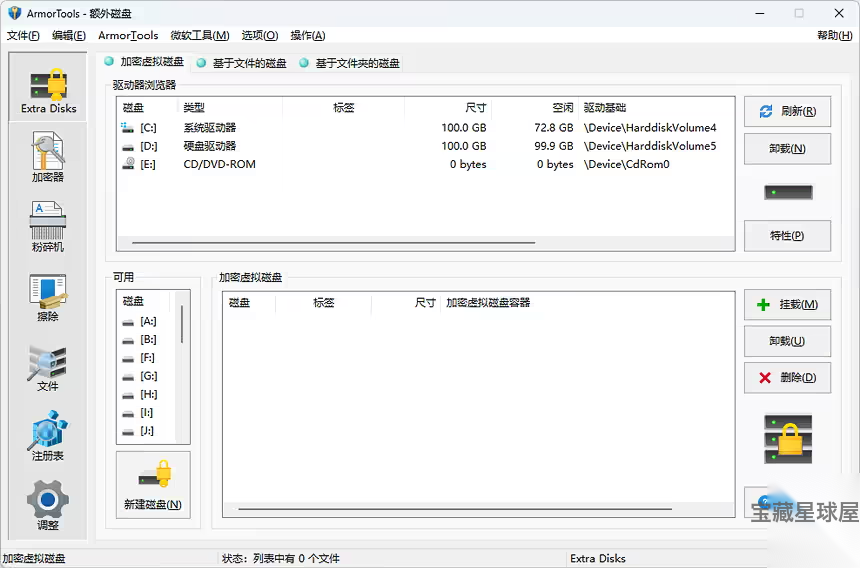The width and height of the screenshot is (860, 568).
Task: Open the Extra Disks sidebar module
Action: pyautogui.click(x=48, y=88)
